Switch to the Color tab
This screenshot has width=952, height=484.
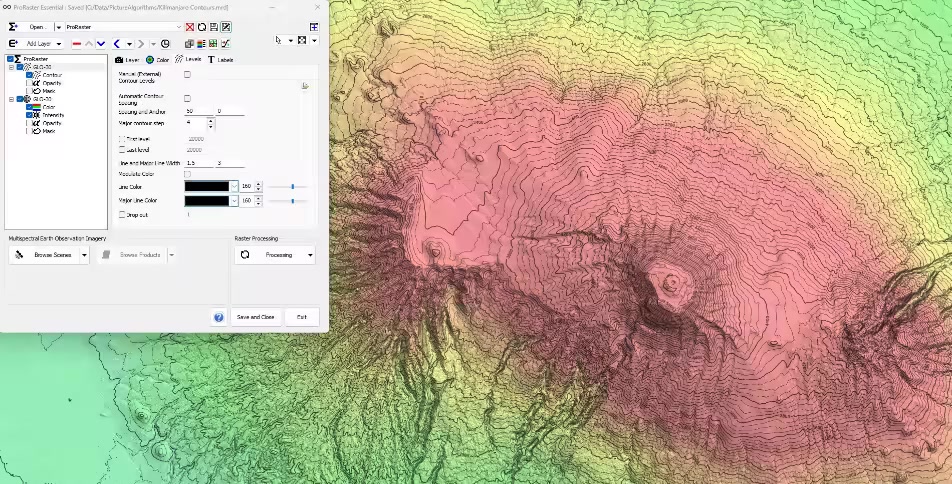(x=158, y=60)
